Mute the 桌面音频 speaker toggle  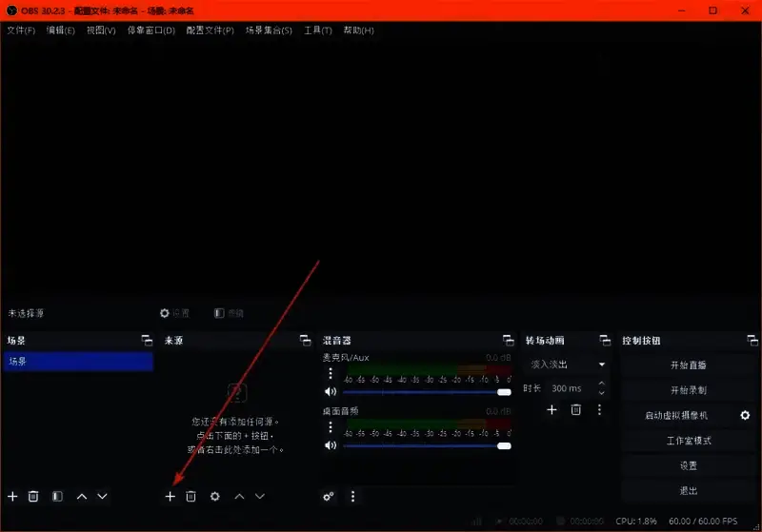click(x=331, y=445)
